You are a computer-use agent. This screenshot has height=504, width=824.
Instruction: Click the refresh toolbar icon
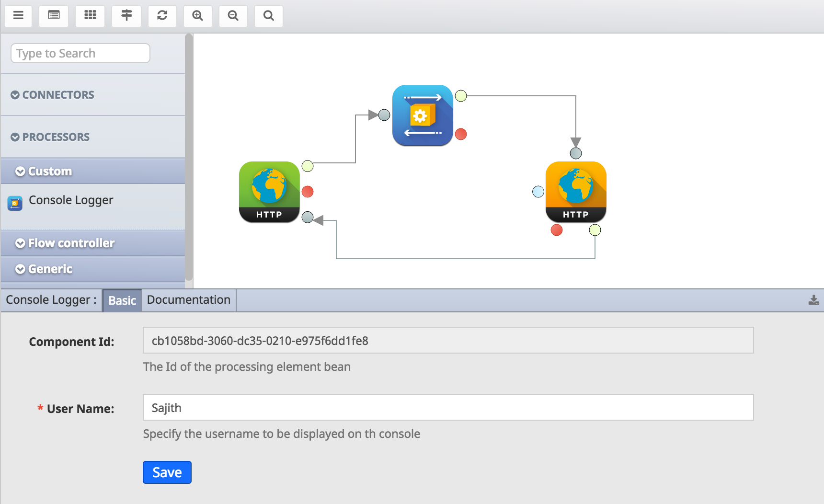point(162,16)
